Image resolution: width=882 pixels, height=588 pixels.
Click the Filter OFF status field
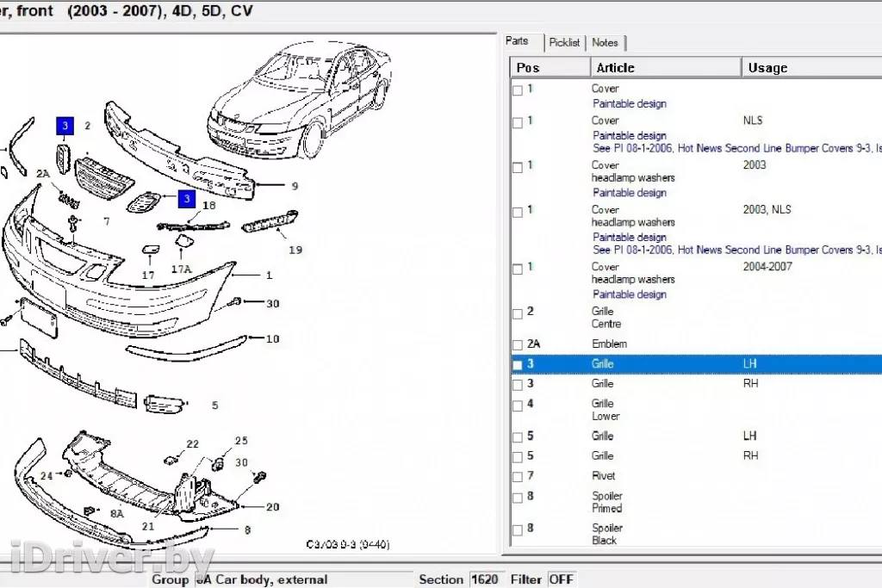click(561, 579)
